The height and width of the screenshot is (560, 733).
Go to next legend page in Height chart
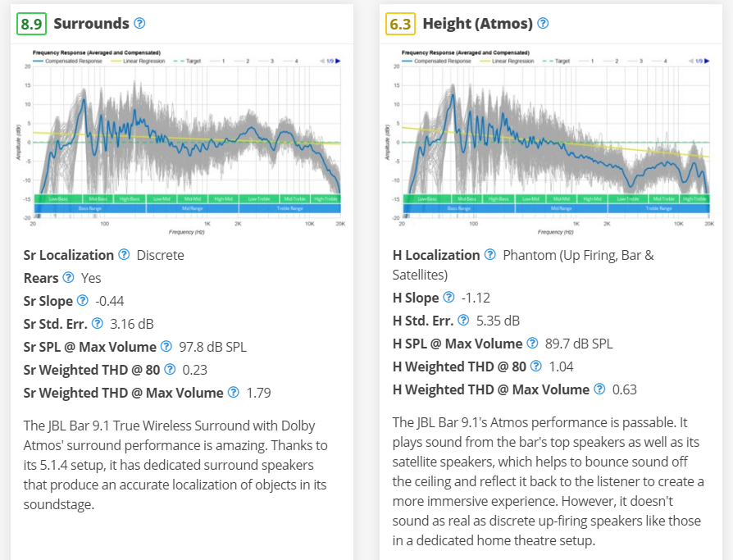point(707,61)
